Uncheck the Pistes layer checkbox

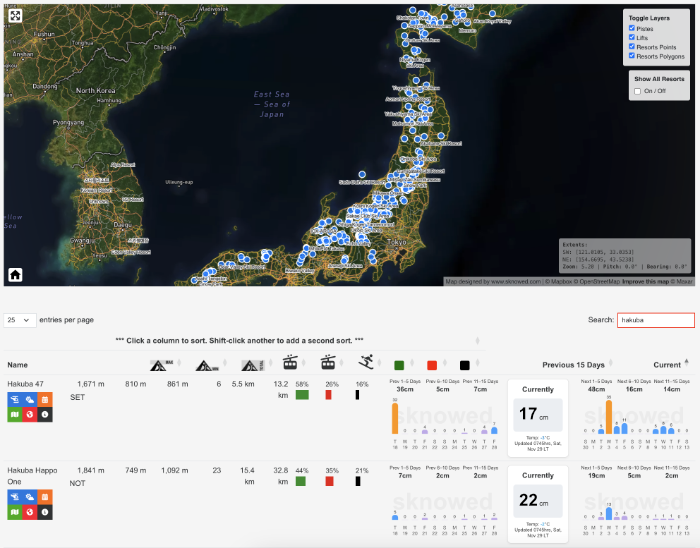pyautogui.click(x=632, y=29)
